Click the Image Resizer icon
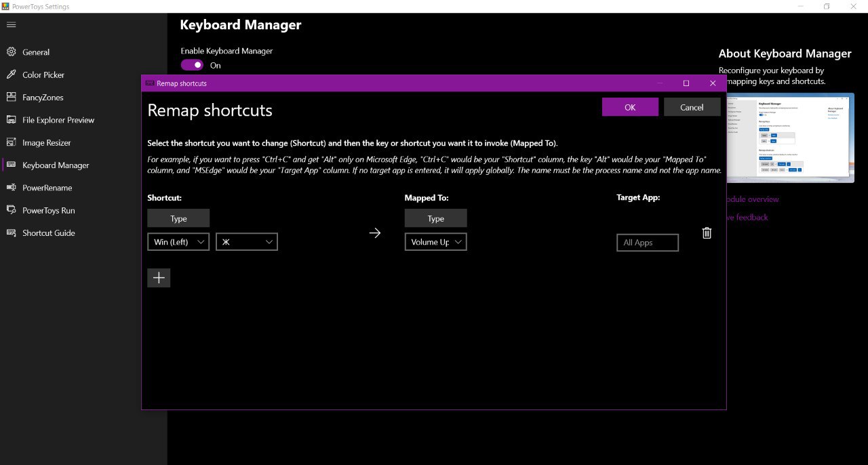This screenshot has height=465, width=868. click(11, 142)
